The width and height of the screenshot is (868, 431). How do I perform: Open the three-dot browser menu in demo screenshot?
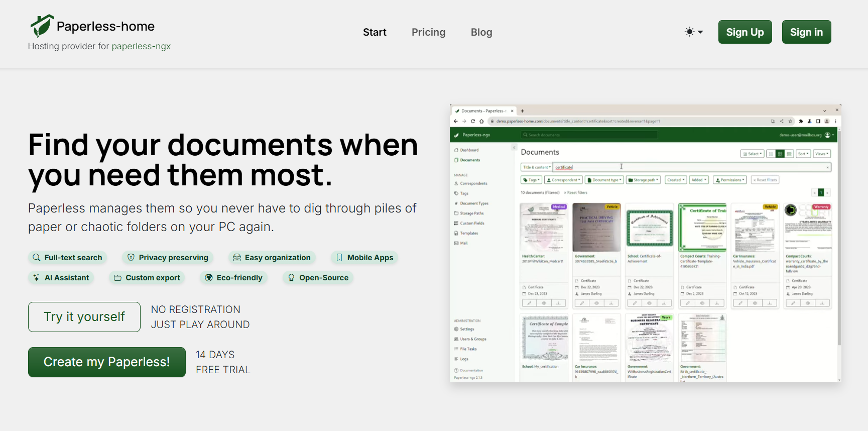(835, 121)
